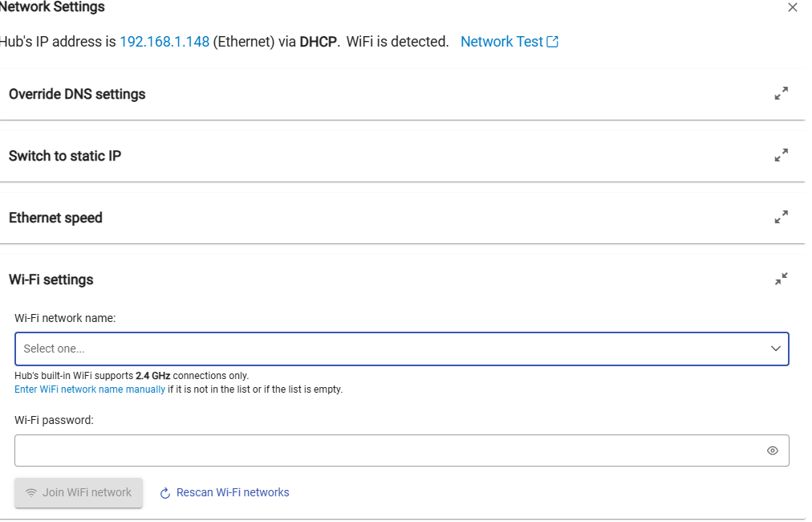
Task: Show the Wi-Fi password with eye icon
Action: click(773, 451)
